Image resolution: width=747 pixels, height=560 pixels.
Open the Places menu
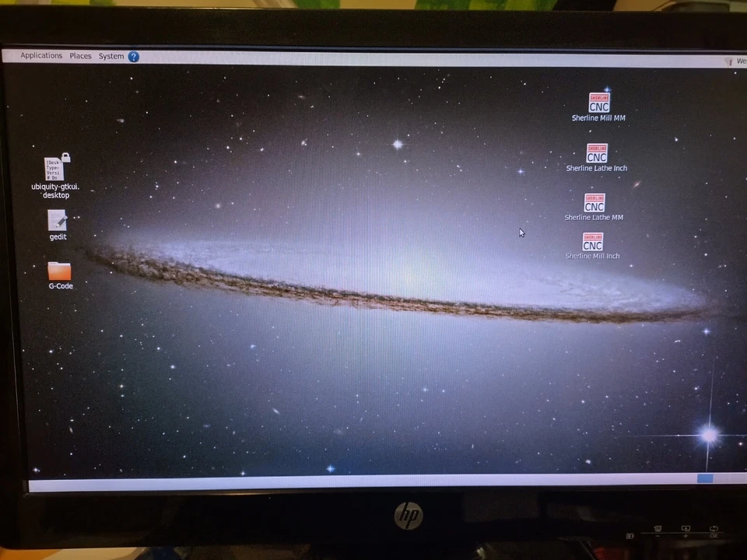click(80, 55)
